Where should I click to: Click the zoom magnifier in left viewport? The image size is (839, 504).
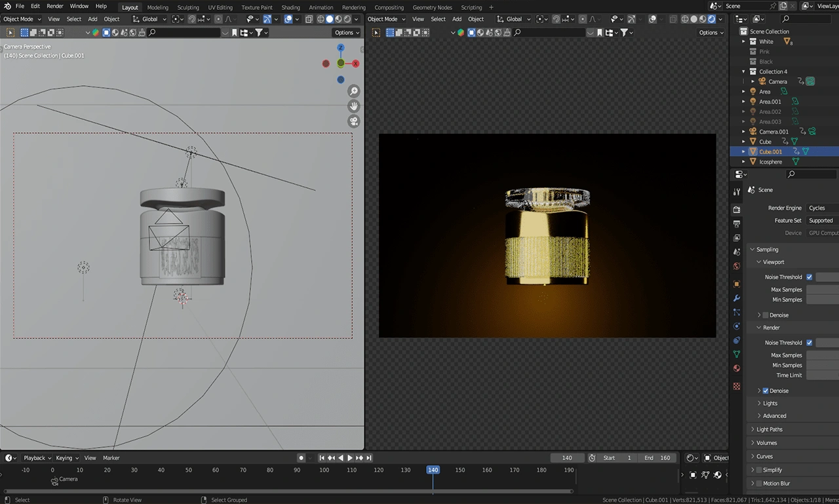353,91
